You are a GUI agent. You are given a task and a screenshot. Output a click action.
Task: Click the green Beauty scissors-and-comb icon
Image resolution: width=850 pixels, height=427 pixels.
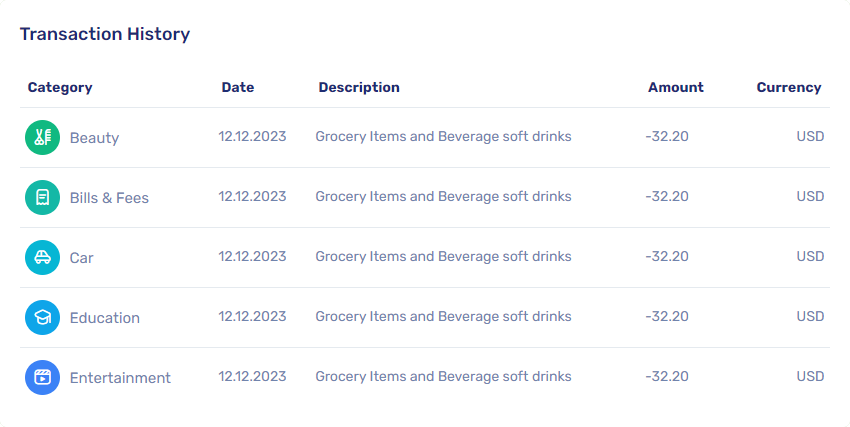pos(42,137)
